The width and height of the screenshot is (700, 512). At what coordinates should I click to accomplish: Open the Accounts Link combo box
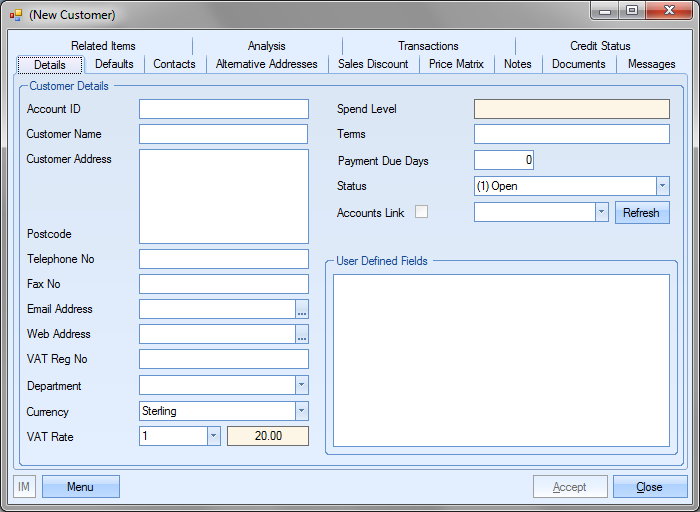[601, 212]
